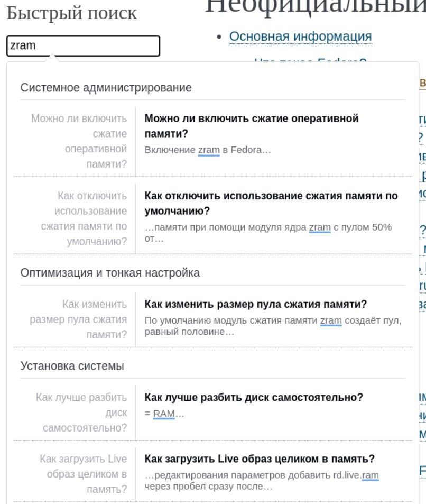Click grey left label Можно ли включить сжатие
The width and height of the screenshot is (426, 504).
click(x=79, y=141)
